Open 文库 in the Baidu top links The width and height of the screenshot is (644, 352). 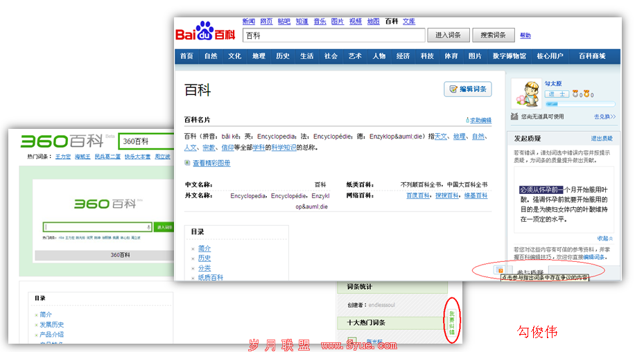[409, 21]
